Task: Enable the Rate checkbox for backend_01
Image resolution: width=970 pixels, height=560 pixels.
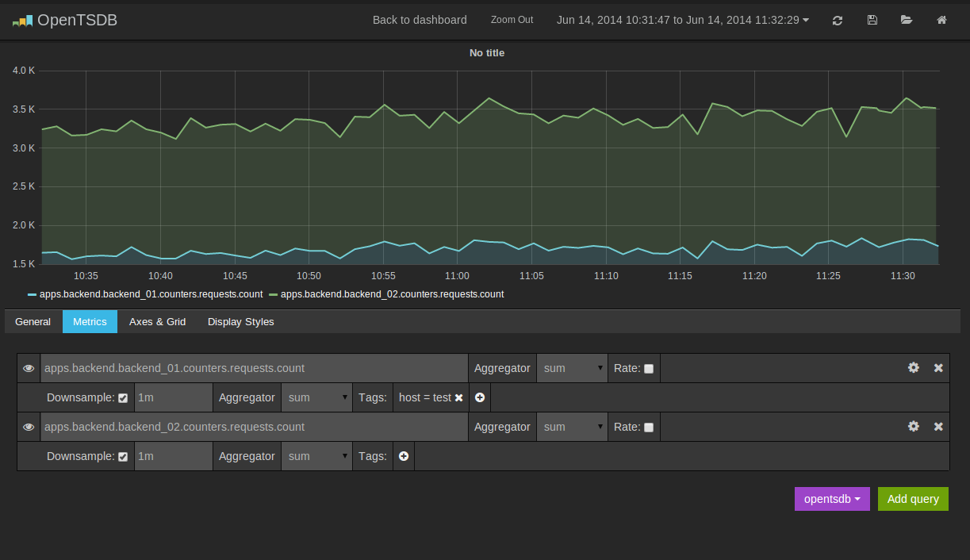Action: (649, 369)
